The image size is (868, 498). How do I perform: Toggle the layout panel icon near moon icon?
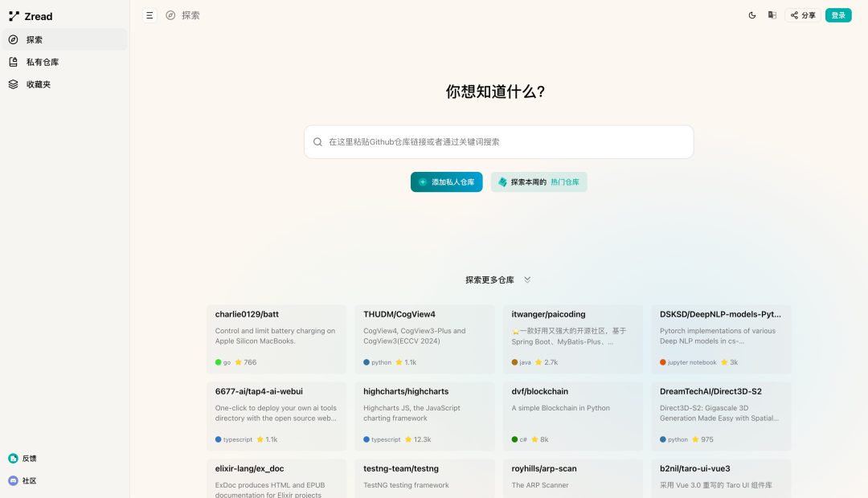click(772, 14)
